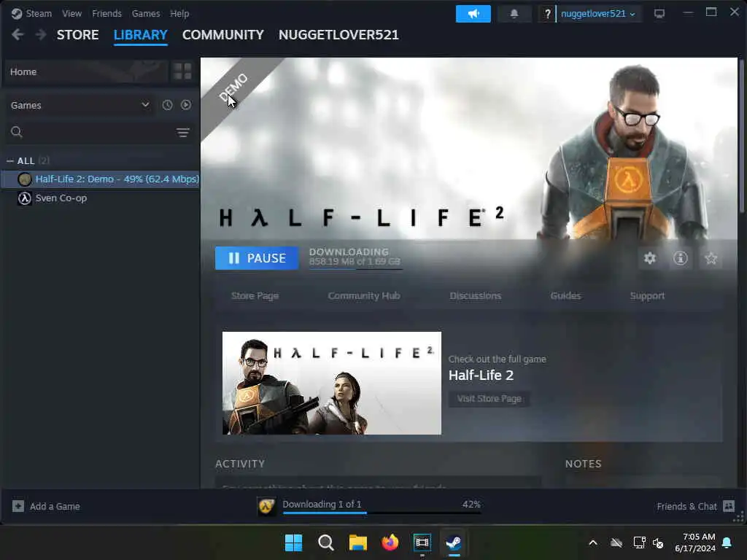Show hidden system tray icons
The image size is (747, 560).
click(593, 542)
